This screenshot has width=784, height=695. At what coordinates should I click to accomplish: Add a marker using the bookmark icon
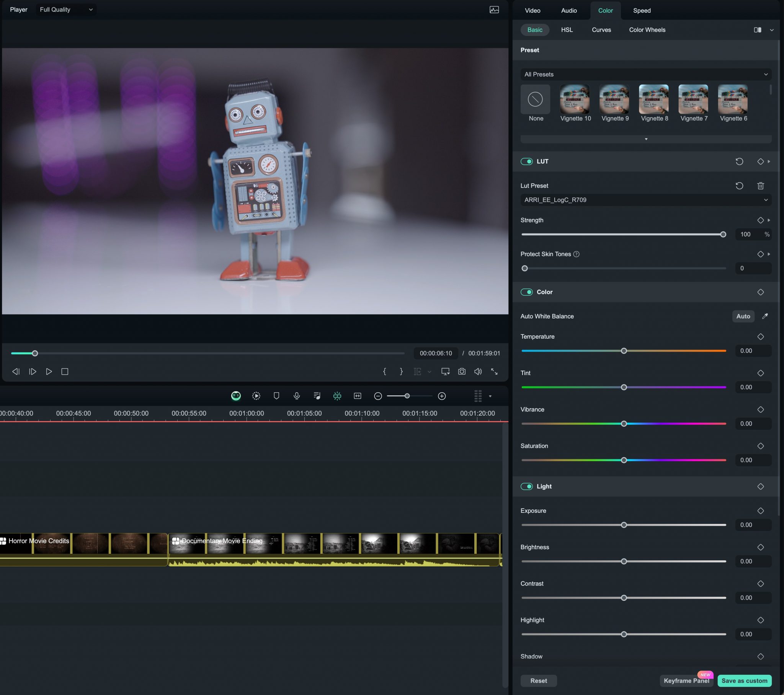(276, 396)
